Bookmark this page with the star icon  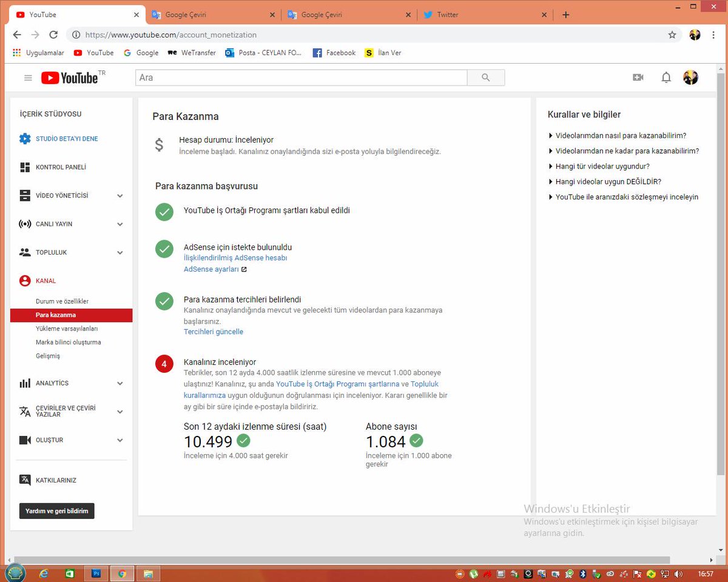click(672, 35)
